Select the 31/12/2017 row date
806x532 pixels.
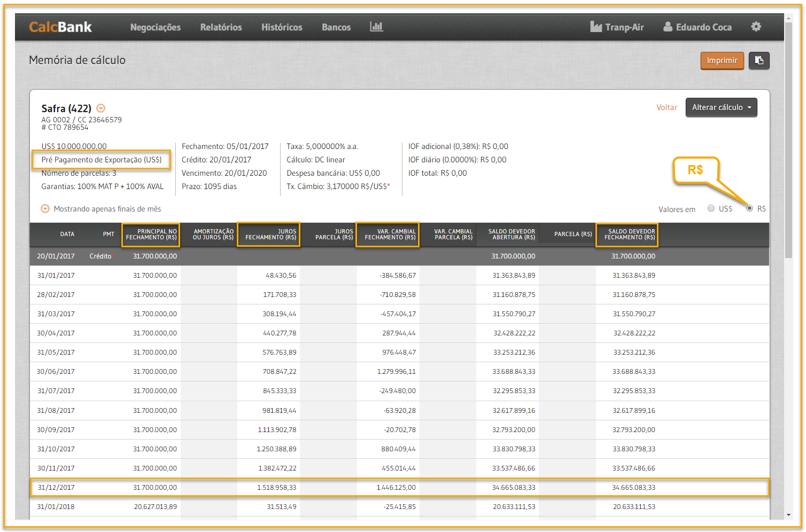coord(56,488)
